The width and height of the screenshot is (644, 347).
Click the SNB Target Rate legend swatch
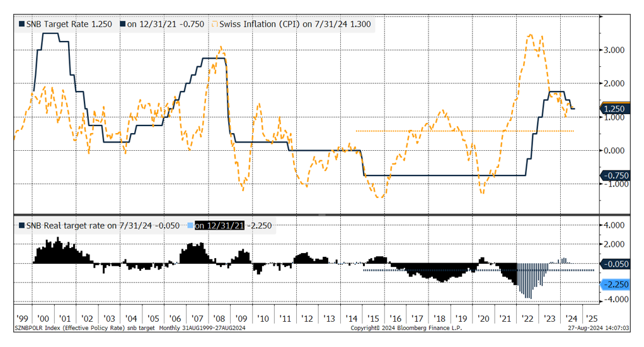point(21,25)
